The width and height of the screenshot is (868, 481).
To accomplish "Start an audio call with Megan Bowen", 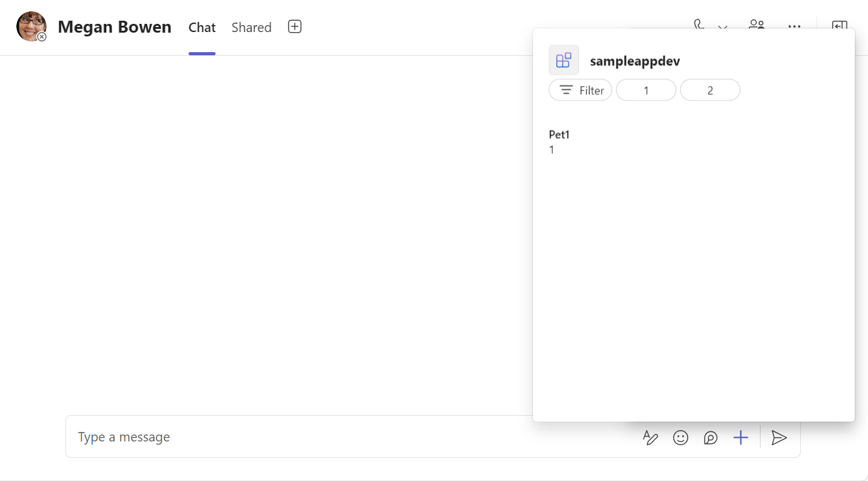I will 699,26.
